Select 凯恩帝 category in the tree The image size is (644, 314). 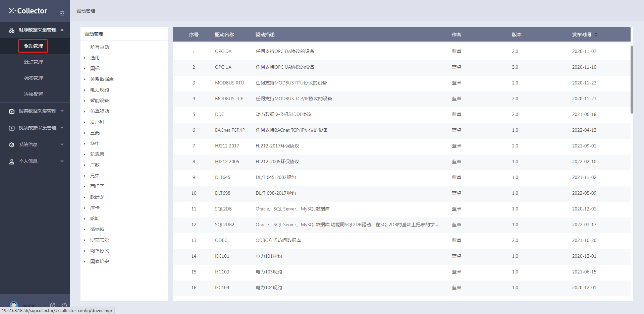point(97,154)
